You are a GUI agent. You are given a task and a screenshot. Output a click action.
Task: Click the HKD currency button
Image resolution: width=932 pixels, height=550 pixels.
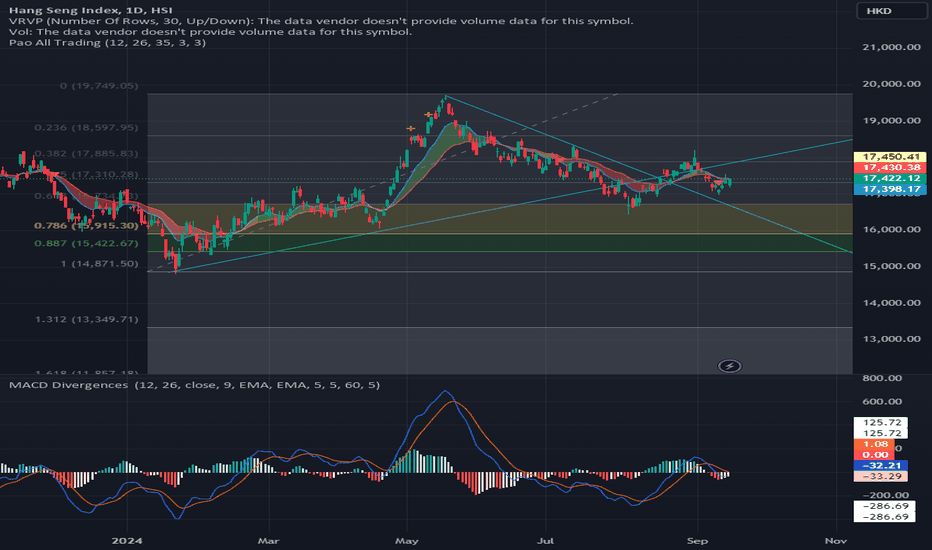coord(890,11)
